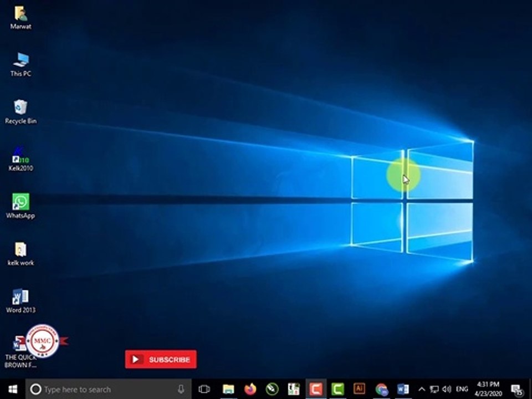Image resolution: width=532 pixels, height=399 pixels.
Task: Show hidden system tray icons
Action: point(422,389)
